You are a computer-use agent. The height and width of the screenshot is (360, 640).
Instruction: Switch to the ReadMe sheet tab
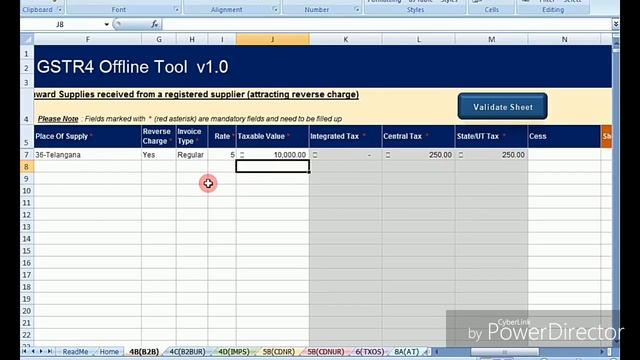76,351
